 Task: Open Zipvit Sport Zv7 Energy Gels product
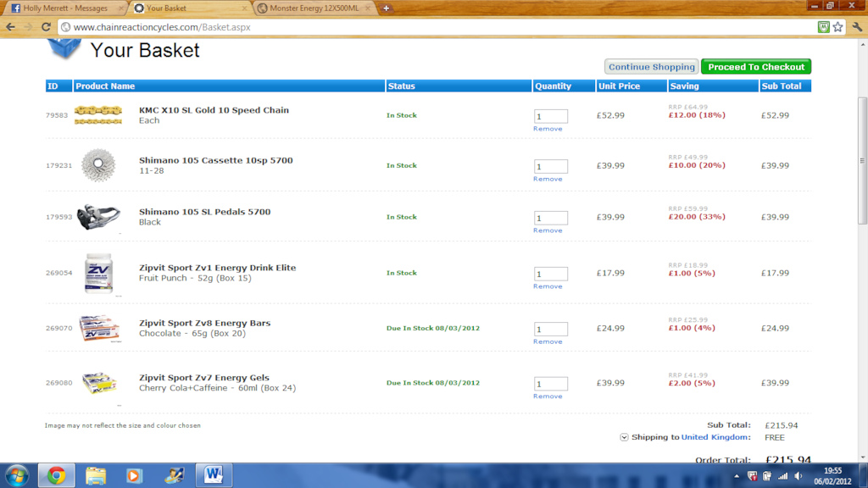(x=204, y=378)
